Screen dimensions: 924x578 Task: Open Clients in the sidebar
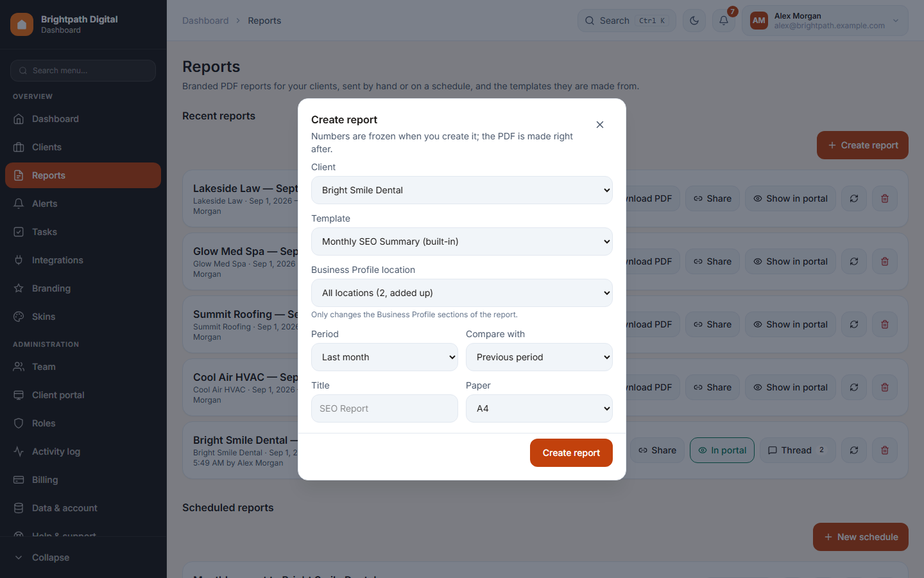pyautogui.click(x=83, y=147)
